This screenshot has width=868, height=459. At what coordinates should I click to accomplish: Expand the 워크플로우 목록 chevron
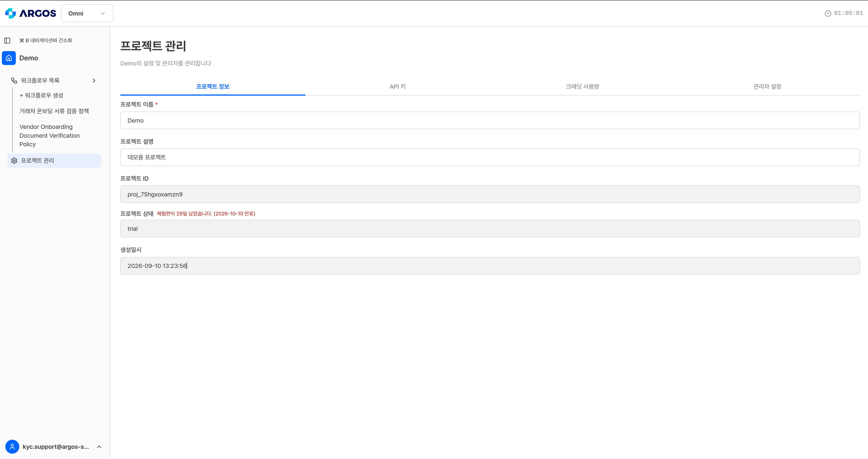[x=94, y=81]
